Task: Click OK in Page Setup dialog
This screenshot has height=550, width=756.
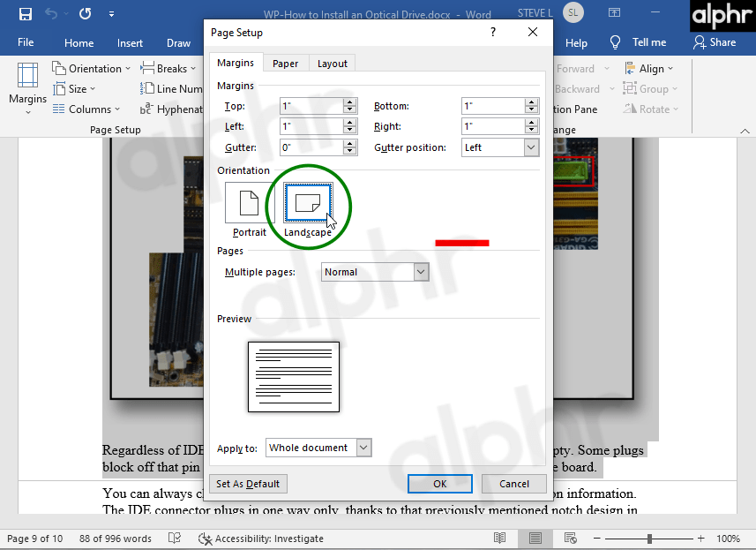Action: 439,484
